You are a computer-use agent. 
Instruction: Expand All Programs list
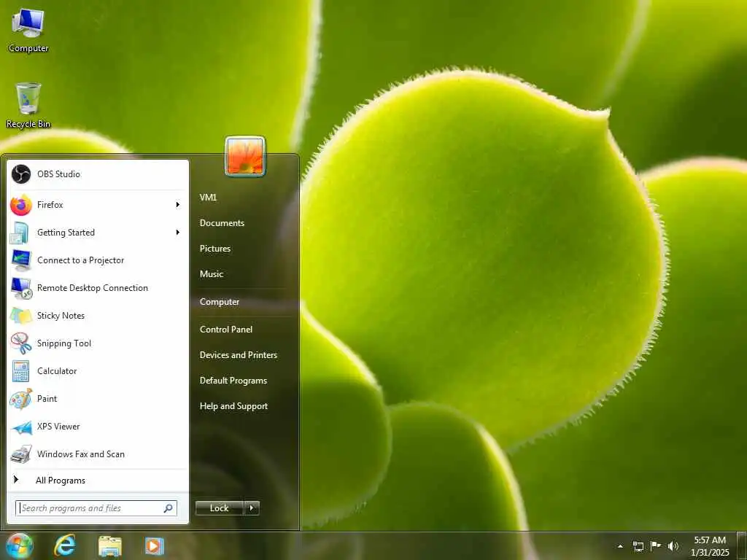[98, 481]
